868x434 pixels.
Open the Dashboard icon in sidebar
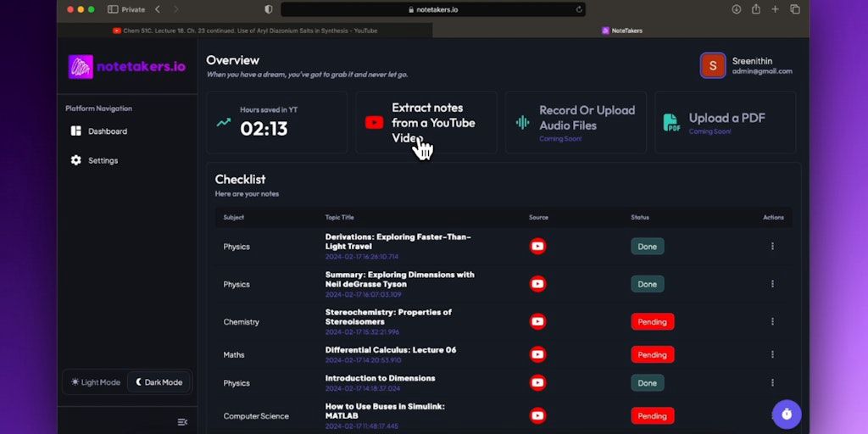click(x=75, y=131)
